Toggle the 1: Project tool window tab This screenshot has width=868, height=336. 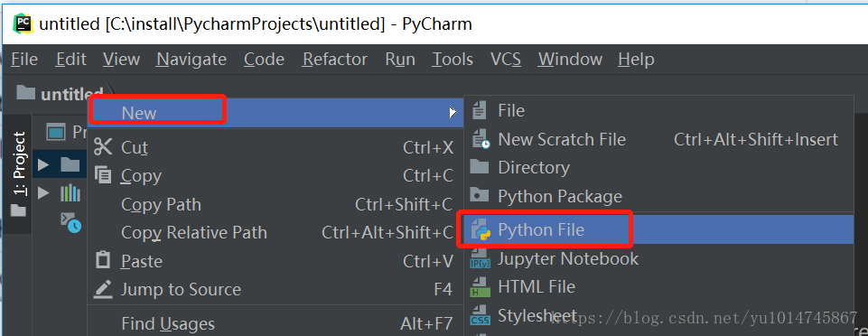[x=18, y=173]
